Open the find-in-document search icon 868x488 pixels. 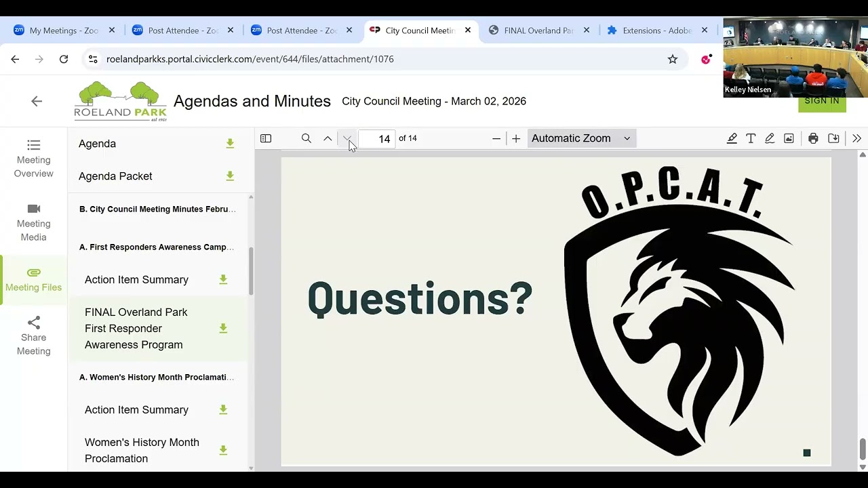pyautogui.click(x=307, y=138)
